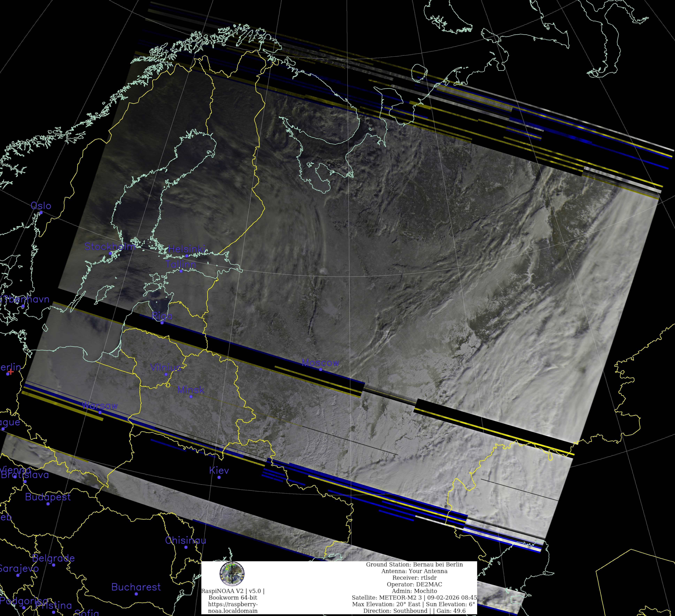Viewport: 675px width, 616px height.
Task: Click the Bucharest city dot marker
Action: tap(136, 594)
